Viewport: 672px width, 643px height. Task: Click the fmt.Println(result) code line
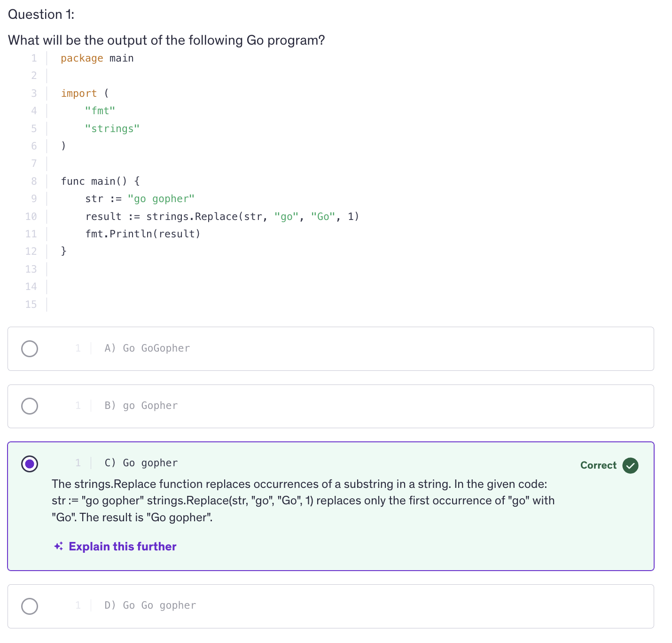(x=143, y=234)
